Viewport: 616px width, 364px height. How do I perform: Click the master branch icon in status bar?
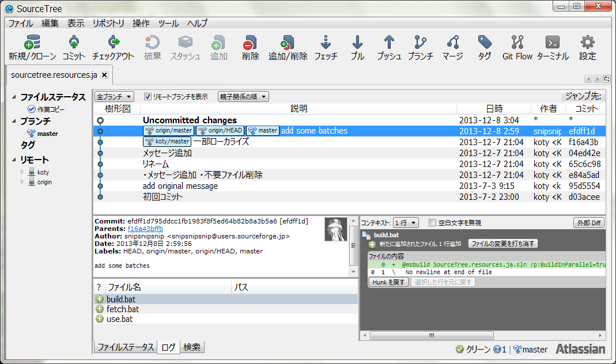pos(517,349)
